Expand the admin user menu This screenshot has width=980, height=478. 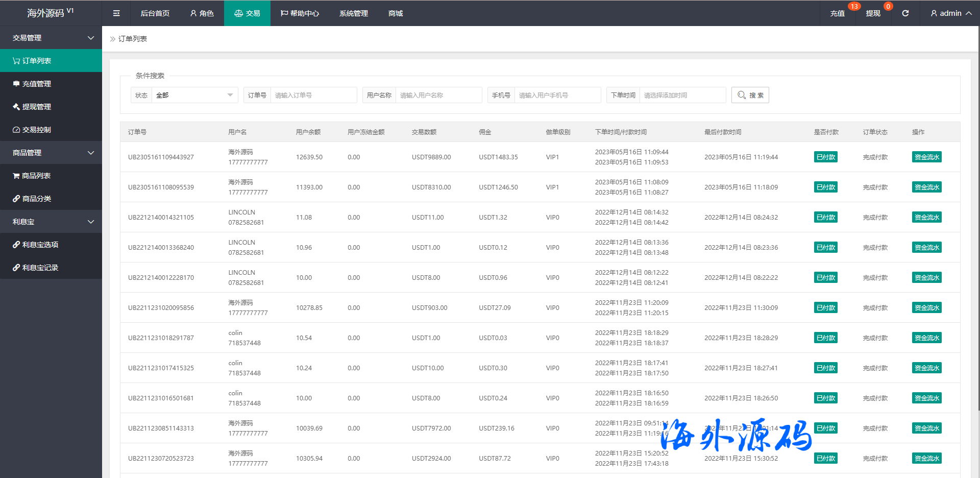[x=950, y=13]
